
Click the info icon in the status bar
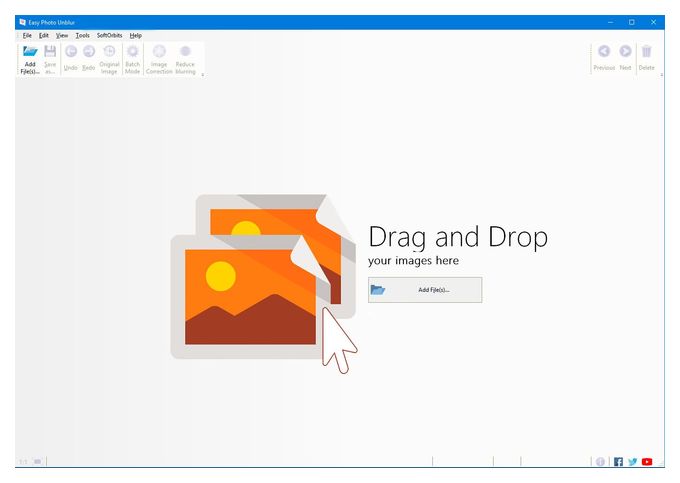pos(600,461)
